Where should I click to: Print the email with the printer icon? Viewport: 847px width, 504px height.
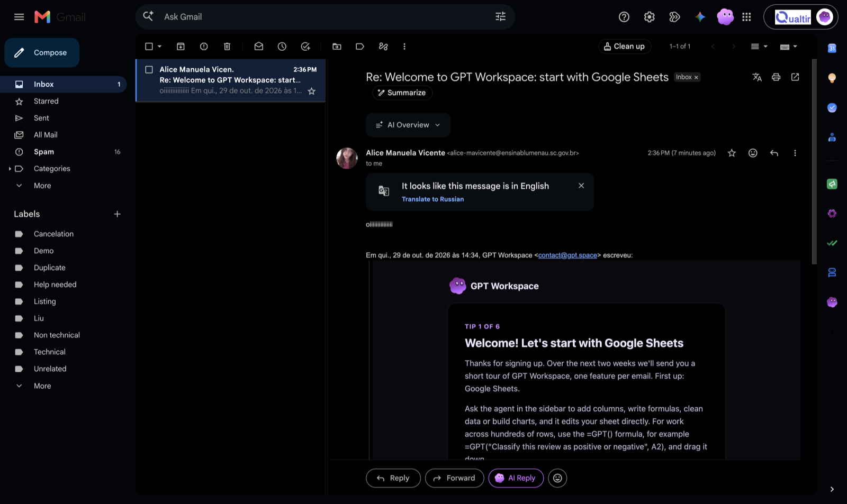[776, 77]
